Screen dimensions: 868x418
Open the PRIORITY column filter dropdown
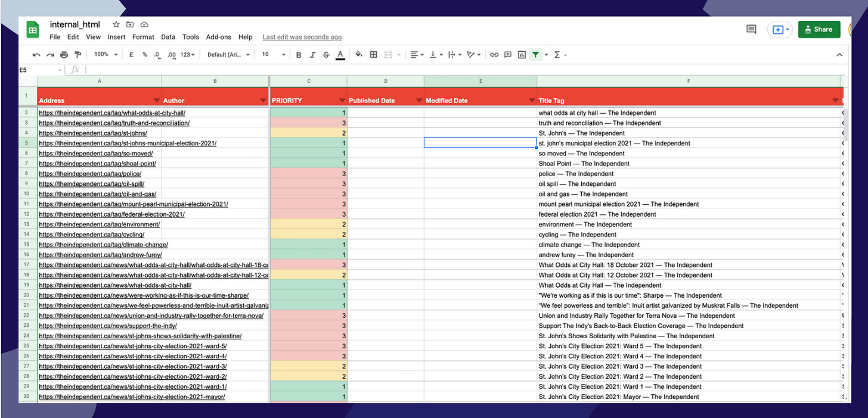tap(342, 101)
